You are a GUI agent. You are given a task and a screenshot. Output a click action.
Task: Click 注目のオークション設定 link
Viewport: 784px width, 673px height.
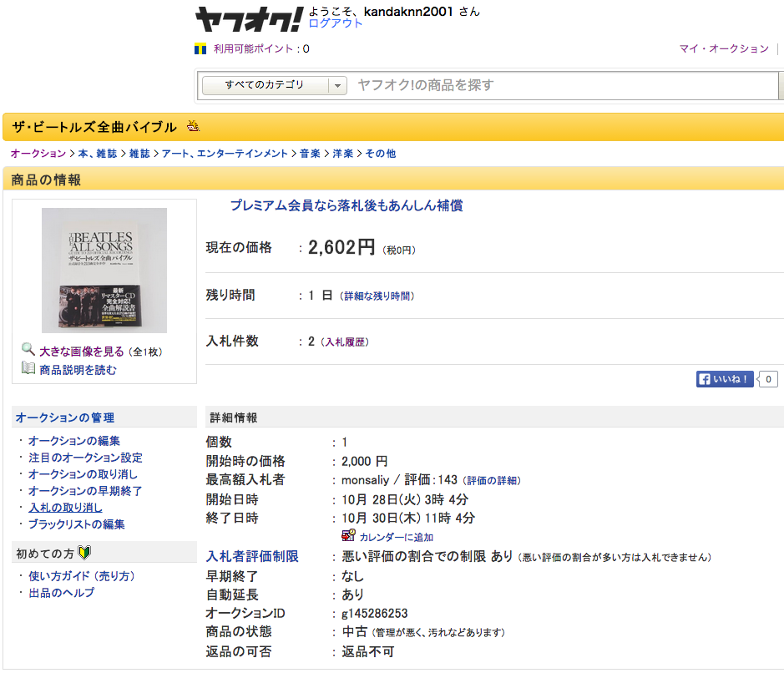point(85,458)
